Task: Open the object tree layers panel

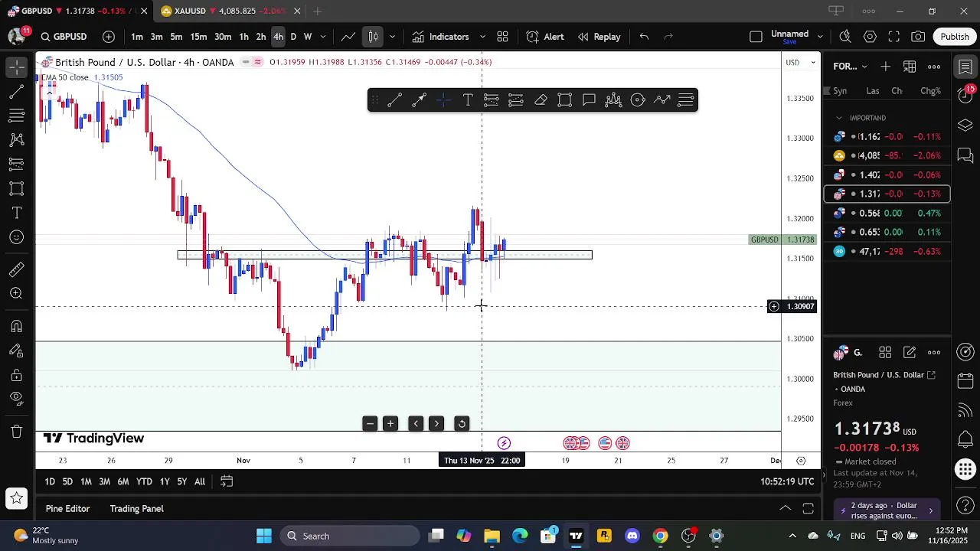Action: (965, 125)
